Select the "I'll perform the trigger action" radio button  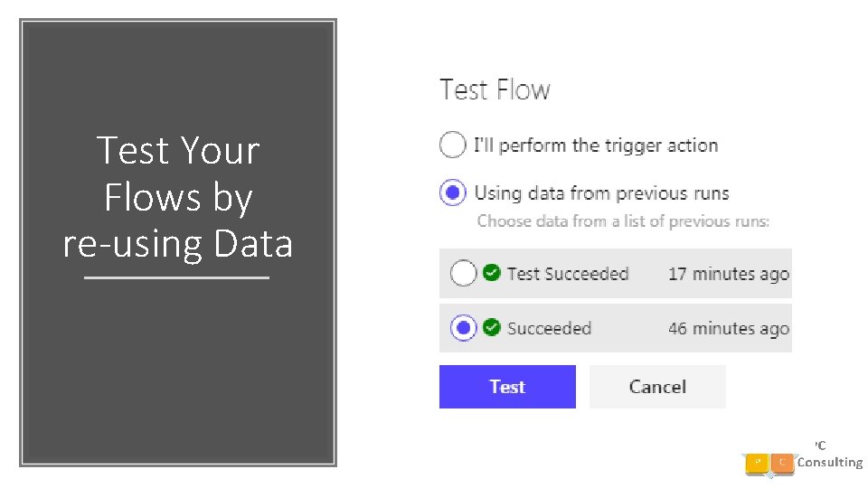[x=453, y=145]
